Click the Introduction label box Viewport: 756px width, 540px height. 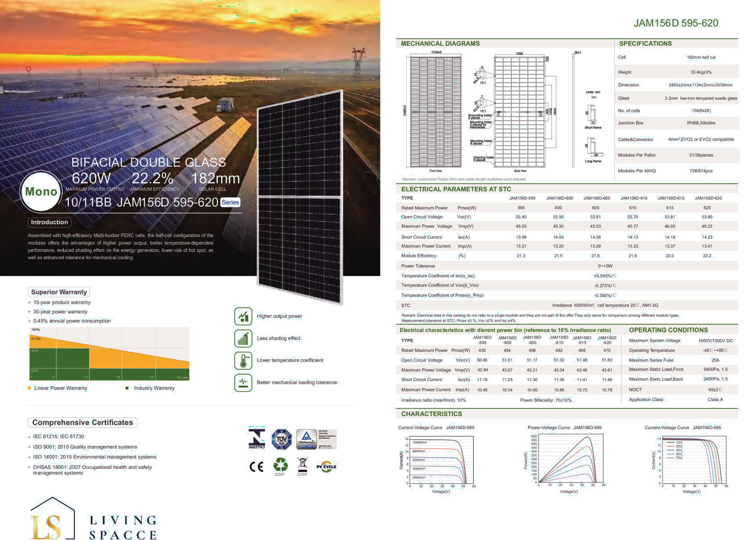point(49,222)
